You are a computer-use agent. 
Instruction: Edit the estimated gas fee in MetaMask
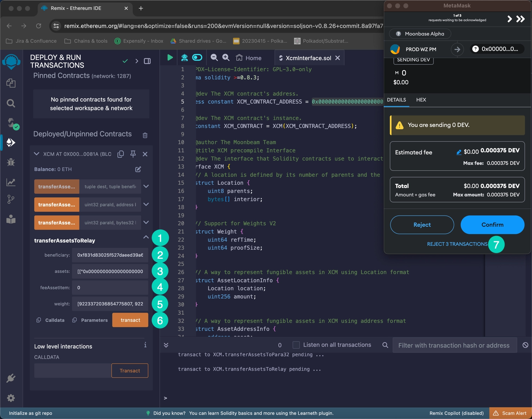[x=459, y=152]
